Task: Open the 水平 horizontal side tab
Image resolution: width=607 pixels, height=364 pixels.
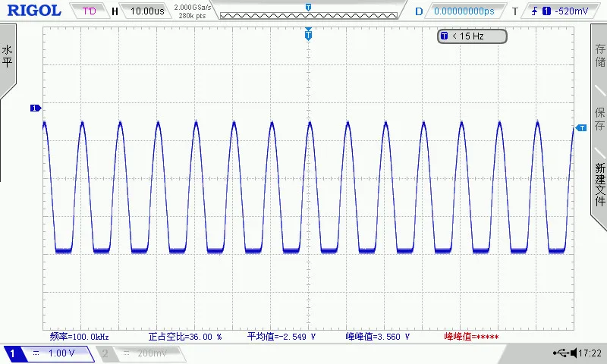Action: 8,56
